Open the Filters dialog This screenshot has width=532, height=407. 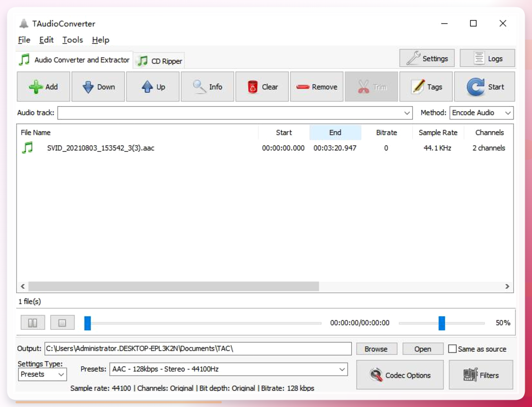[481, 375]
